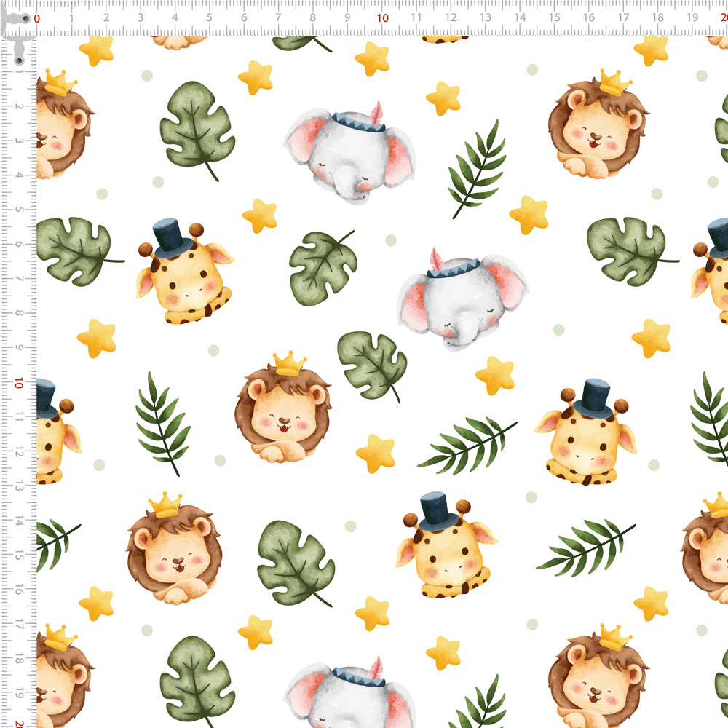The height and width of the screenshot is (728, 728).
Task: Click the red 10 on vertical ruler
Action: [x=19, y=383]
